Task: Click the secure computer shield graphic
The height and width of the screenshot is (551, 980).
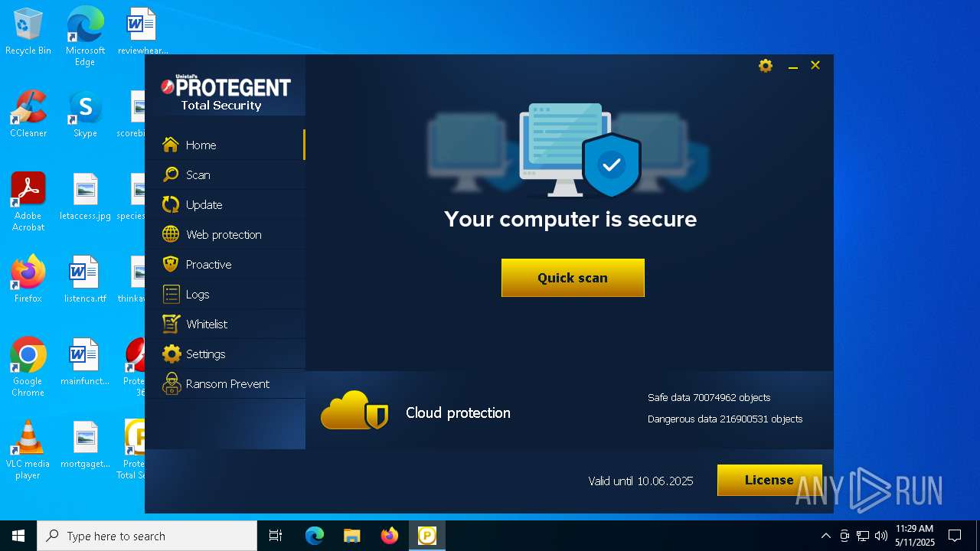Action: coord(611,165)
